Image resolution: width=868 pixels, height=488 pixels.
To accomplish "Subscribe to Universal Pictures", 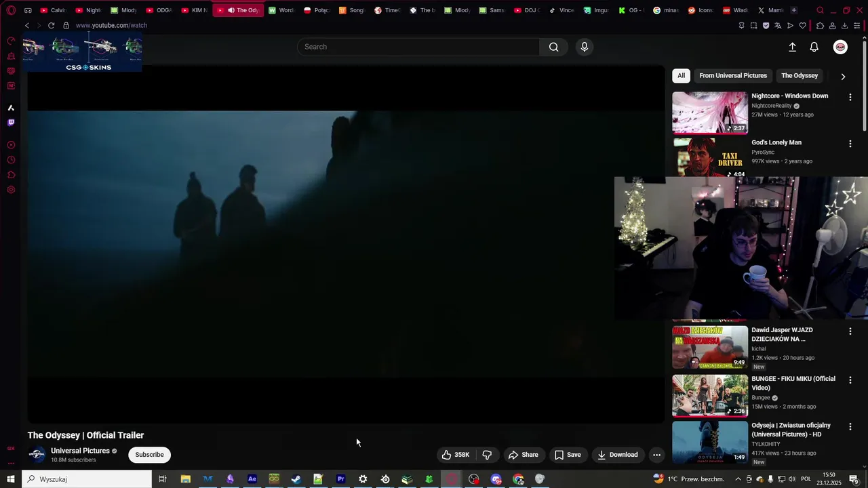I will click(x=149, y=455).
